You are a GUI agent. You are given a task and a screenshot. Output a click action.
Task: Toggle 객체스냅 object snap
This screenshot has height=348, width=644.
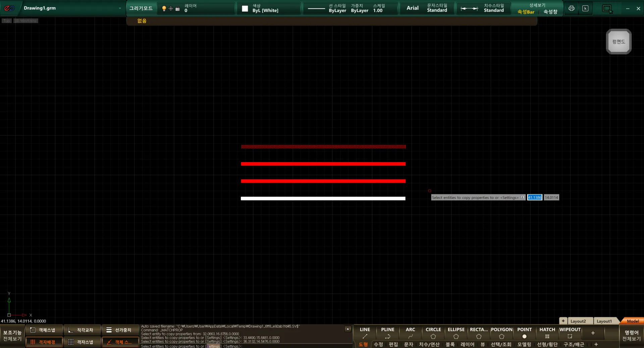(44, 330)
